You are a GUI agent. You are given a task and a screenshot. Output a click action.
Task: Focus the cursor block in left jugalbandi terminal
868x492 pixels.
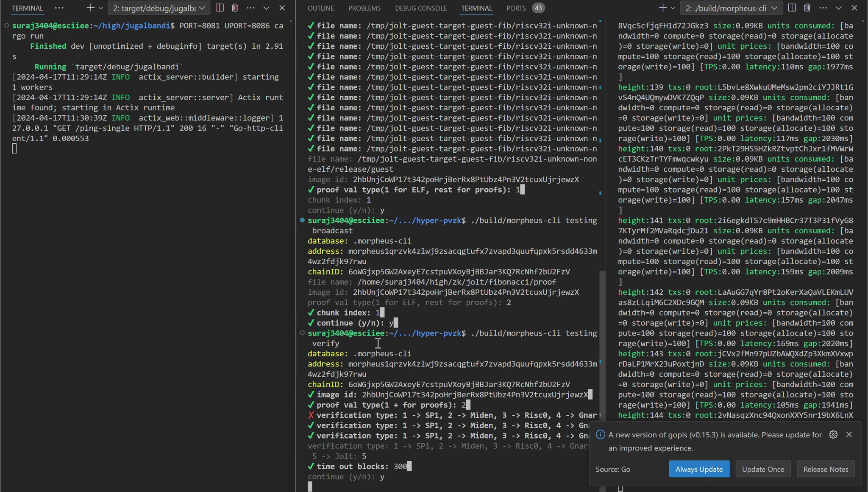[x=14, y=148]
